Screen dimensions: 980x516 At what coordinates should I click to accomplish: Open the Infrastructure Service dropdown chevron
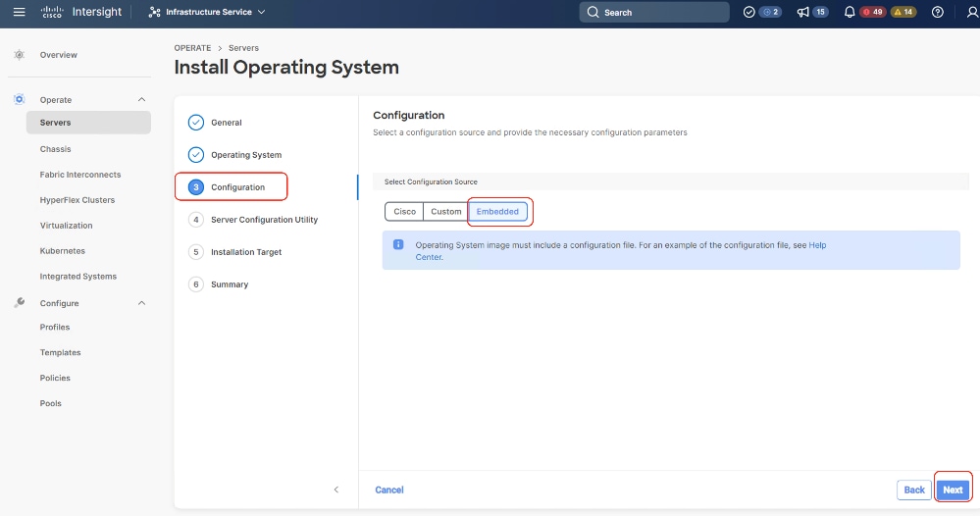click(261, 12)
